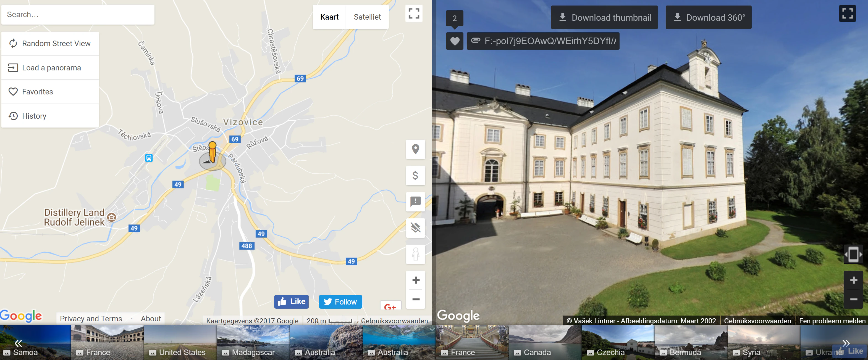Expand thumbnail strip to next items
This screenshot has height=360, width=868.
[846, 343]
